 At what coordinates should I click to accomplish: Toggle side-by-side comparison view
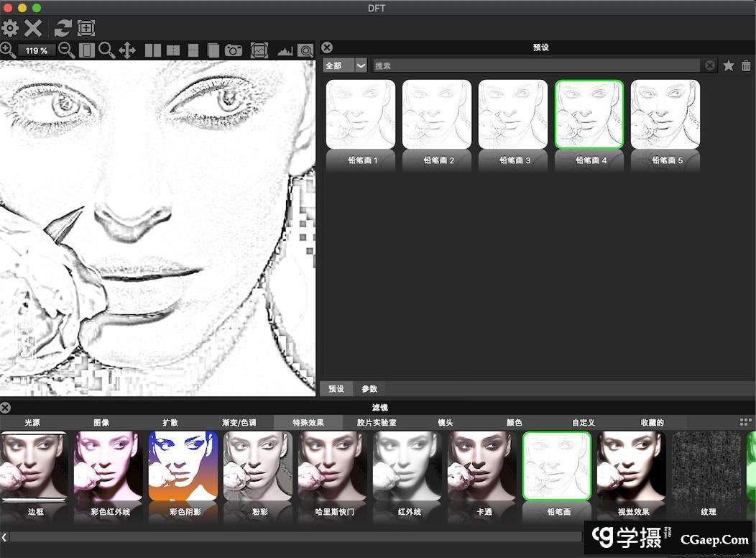tap(153, 50)
